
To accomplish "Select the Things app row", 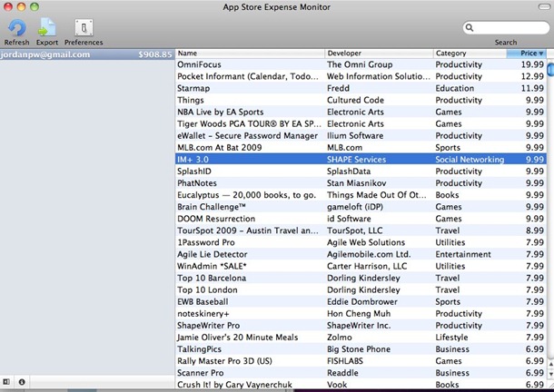I will coord(361,100).
